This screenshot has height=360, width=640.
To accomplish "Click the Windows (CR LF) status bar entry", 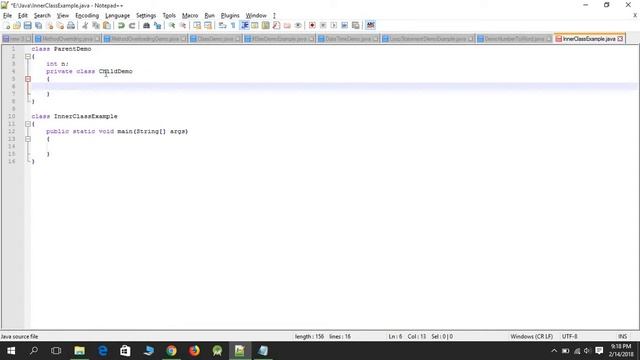I will click(531, 336).
